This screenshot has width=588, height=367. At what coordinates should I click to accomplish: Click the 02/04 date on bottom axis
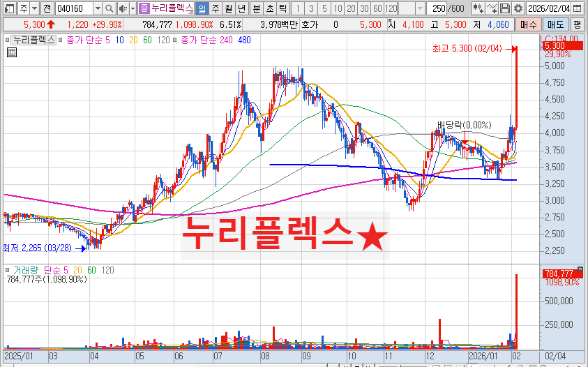555,356
